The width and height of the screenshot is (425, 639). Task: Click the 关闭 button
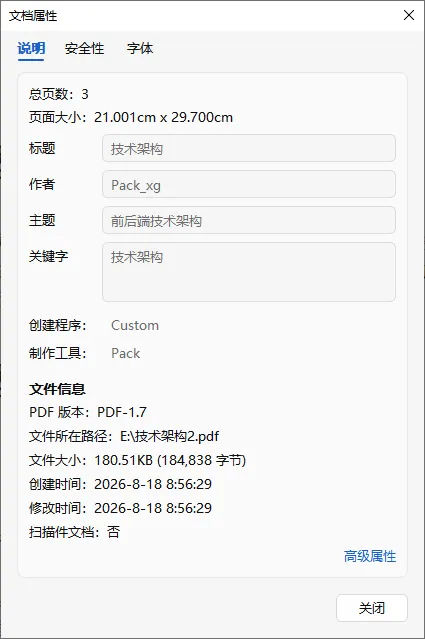[372, 608]
